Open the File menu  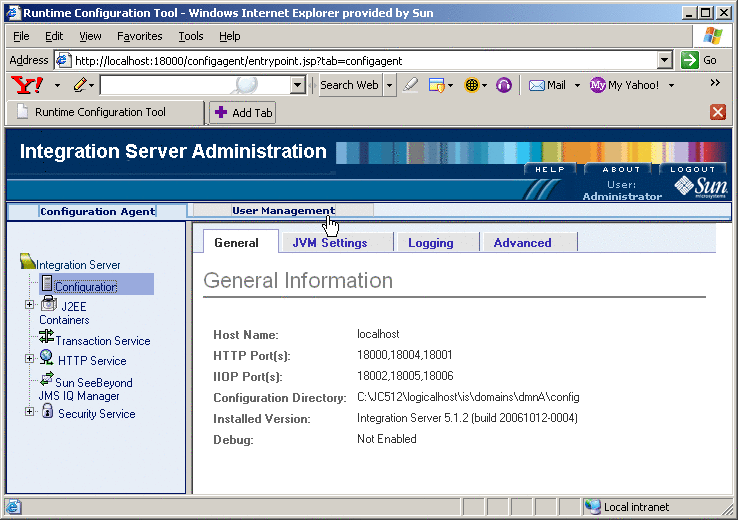tap(21, 36)
